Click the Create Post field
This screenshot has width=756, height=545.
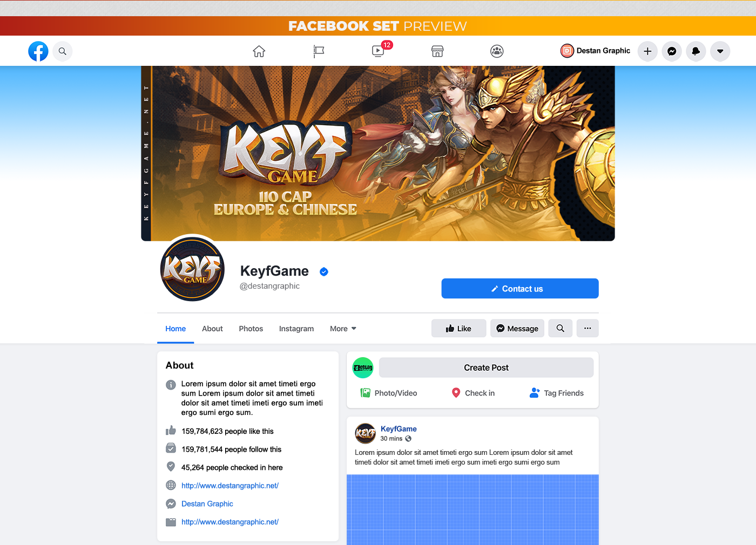486,367
